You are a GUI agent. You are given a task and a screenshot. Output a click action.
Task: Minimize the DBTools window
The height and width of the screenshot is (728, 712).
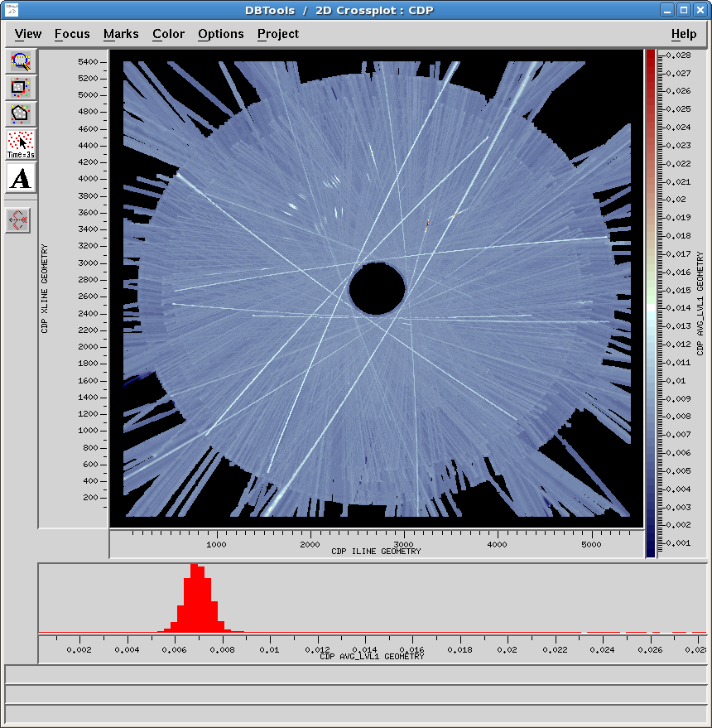(667, 10)
